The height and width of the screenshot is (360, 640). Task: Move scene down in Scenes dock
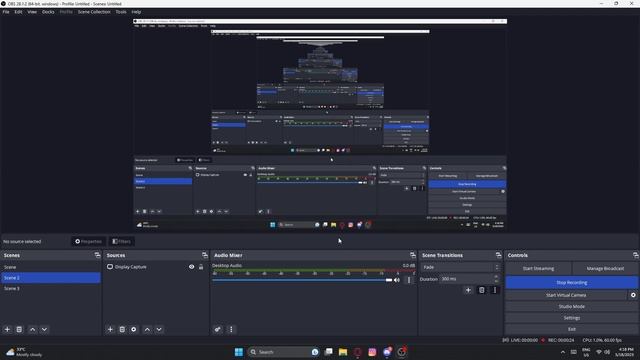(x=44, y=329)
